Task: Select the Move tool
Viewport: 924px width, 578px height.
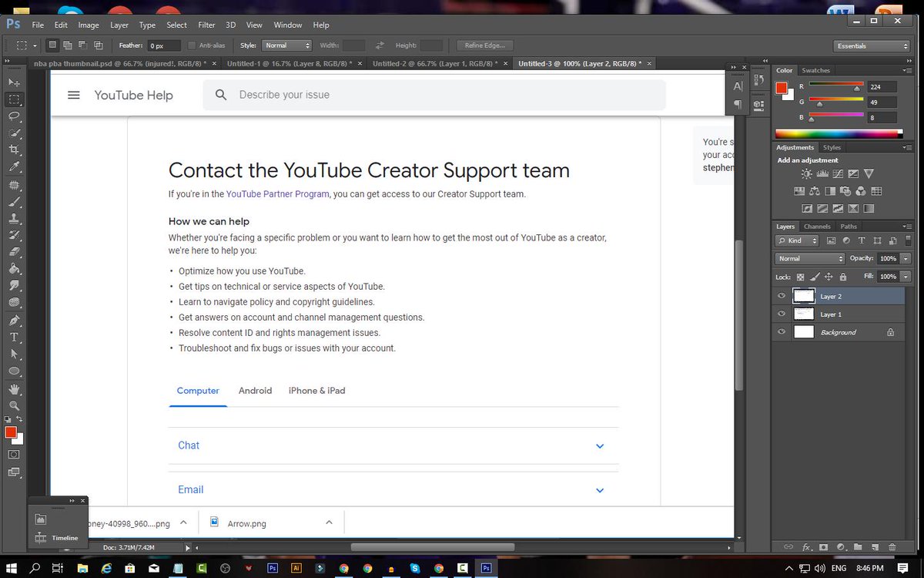Action: (x=14, y=82)
